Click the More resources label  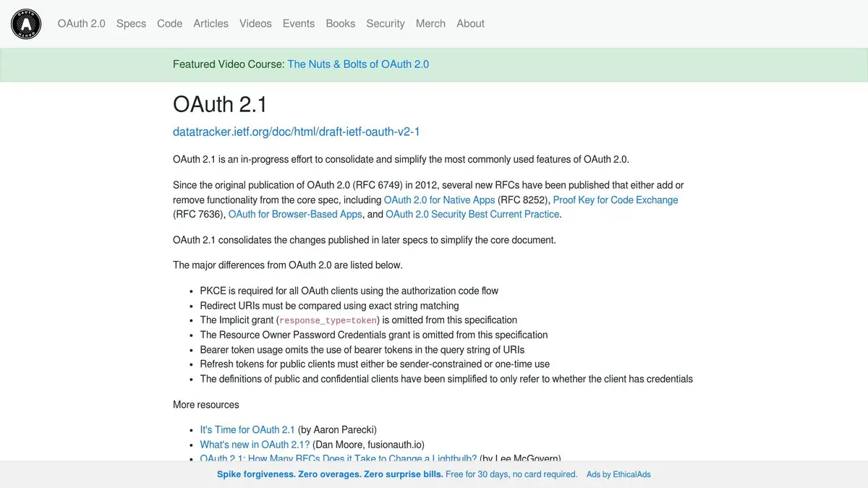click(x=206, y=405)
